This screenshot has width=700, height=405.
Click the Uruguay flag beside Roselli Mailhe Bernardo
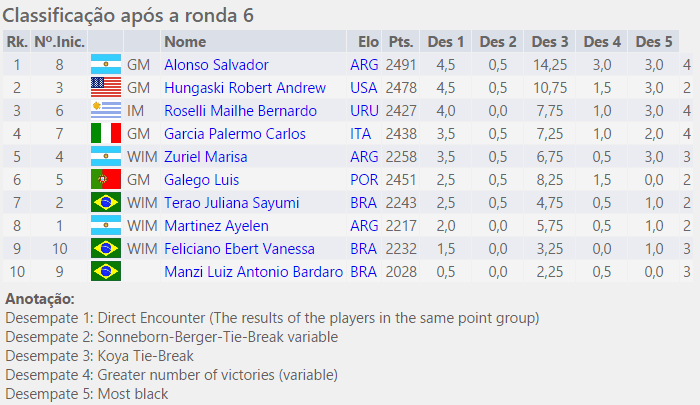(x=105, y=110)
